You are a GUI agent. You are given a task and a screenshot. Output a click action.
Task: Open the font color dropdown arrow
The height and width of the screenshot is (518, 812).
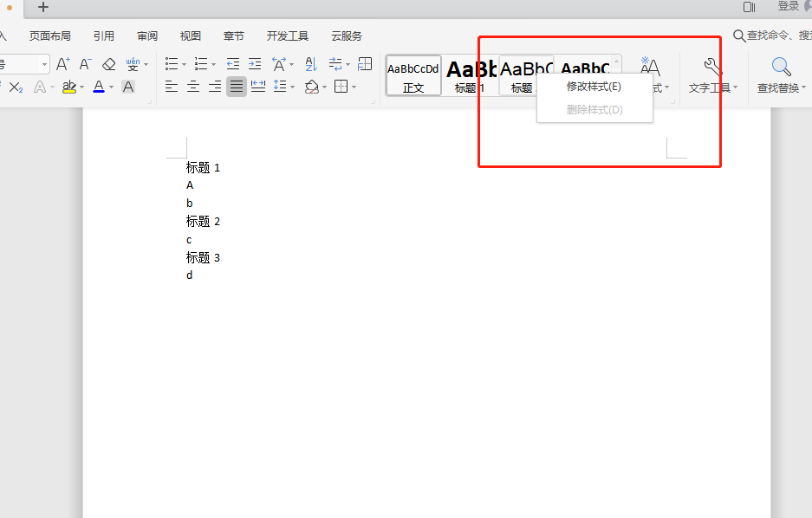pos(111,87)
